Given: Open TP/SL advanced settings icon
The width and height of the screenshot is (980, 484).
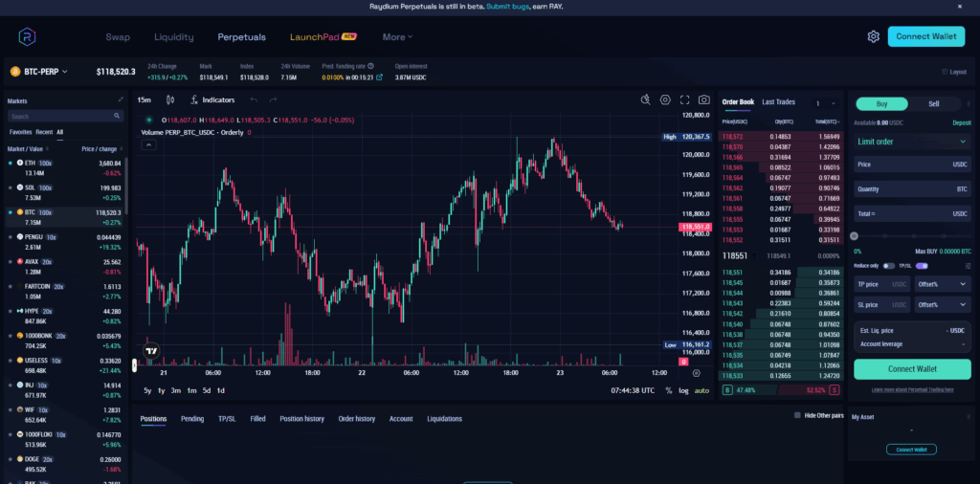Looking at the screenshot, I should pos(969,266).
